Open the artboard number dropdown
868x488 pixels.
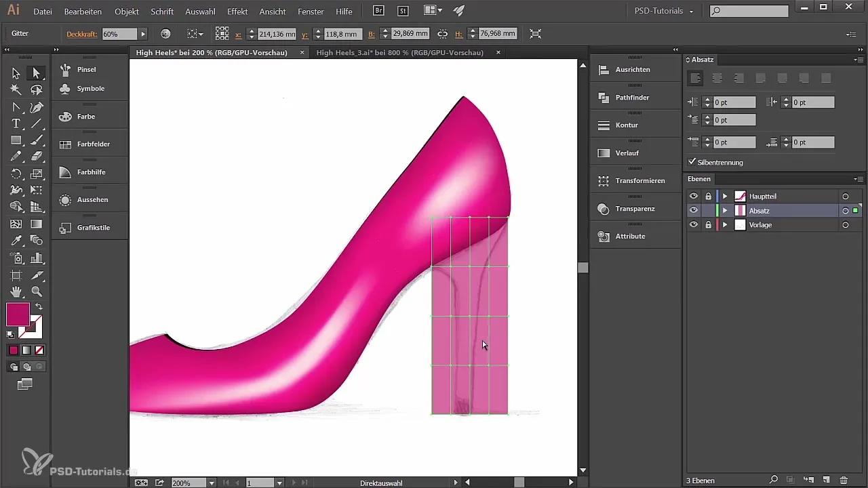[x=279, y=483]
